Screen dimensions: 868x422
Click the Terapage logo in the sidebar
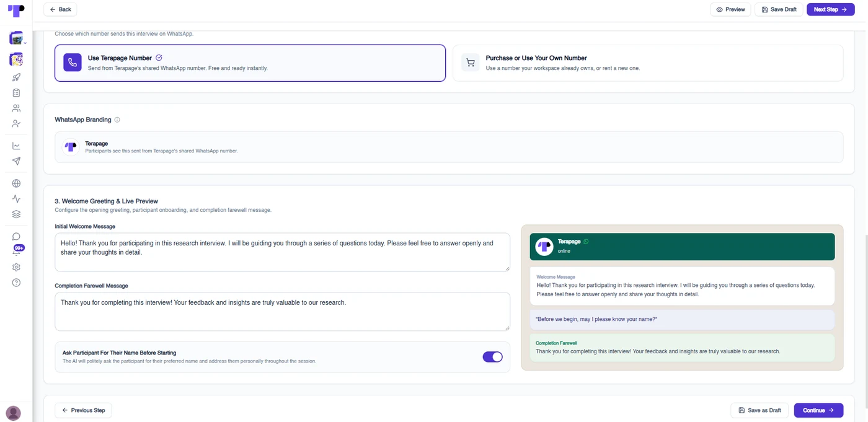pyautogui.click(x=16, y=11)
